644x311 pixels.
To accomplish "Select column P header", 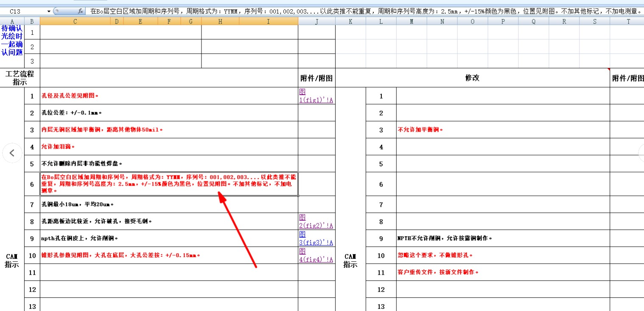I will (503, 21).
